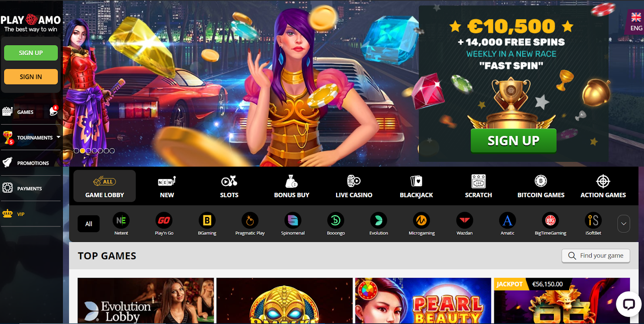644x324 pixels.
Task: Open the golden pharaoh mask game thumbnail
Action: [x=285, y=300]
